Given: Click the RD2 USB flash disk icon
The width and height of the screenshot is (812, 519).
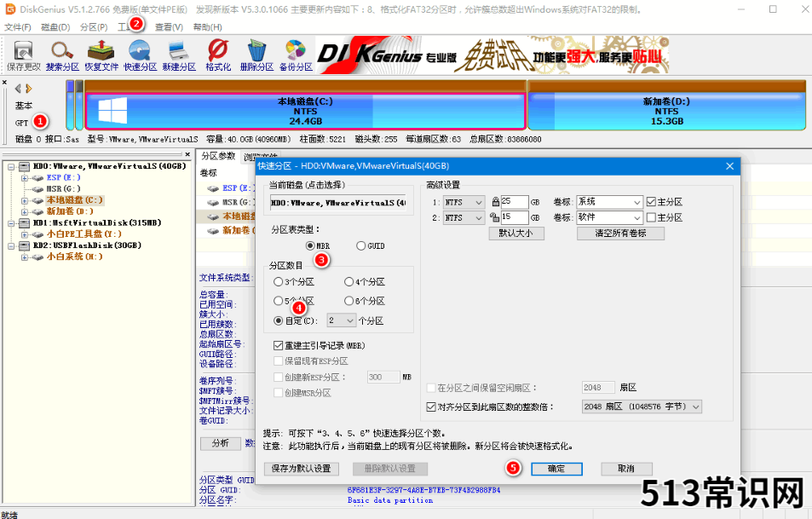Looking at the screenshot, I should (24, 245).
